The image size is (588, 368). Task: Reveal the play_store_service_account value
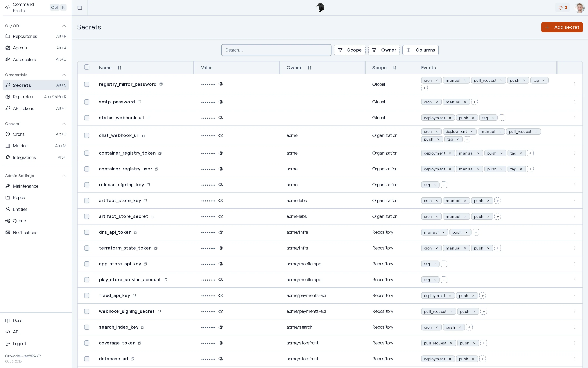point(221,280)
